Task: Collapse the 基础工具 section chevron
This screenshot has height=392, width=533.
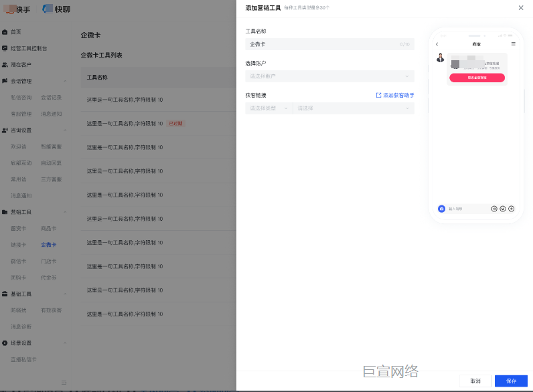Action: [65, 294]
